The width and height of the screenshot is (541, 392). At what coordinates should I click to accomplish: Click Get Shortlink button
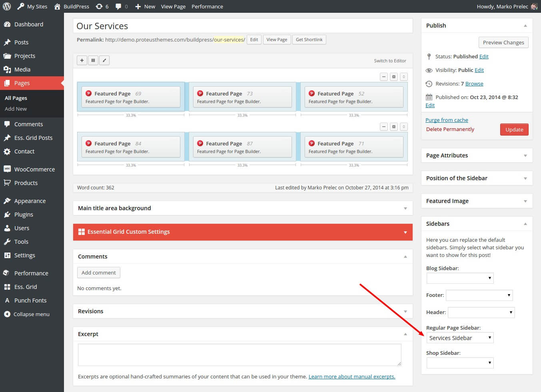309,40
